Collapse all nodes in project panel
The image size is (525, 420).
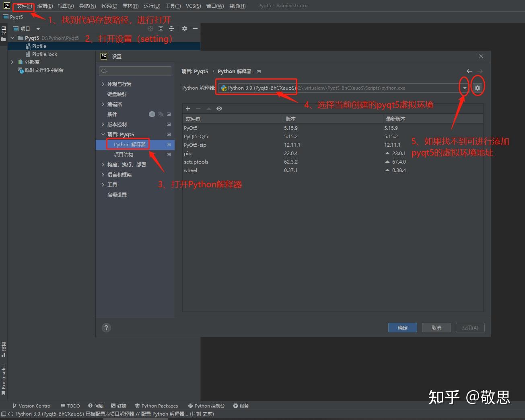(x=171, y=29)
